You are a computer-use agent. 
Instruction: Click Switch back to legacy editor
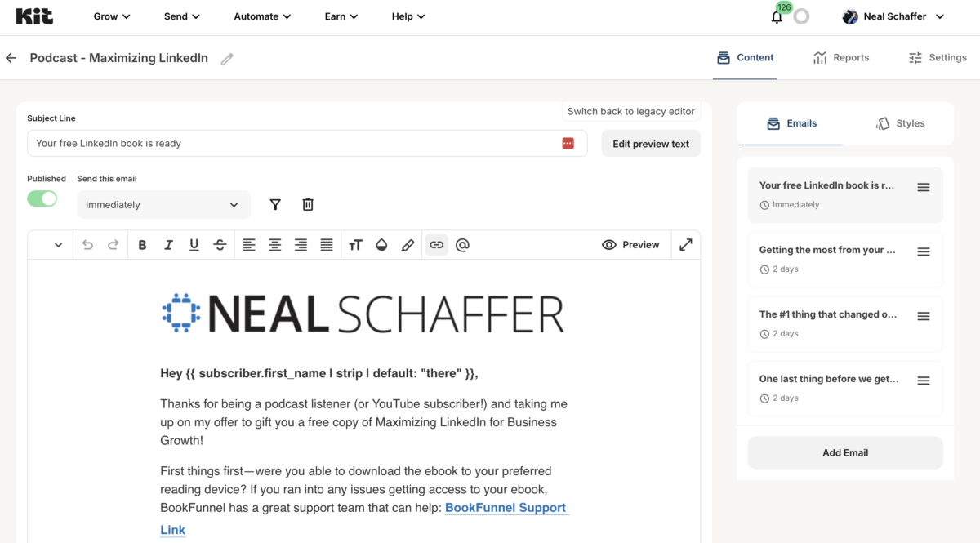[x=631, y=112]
